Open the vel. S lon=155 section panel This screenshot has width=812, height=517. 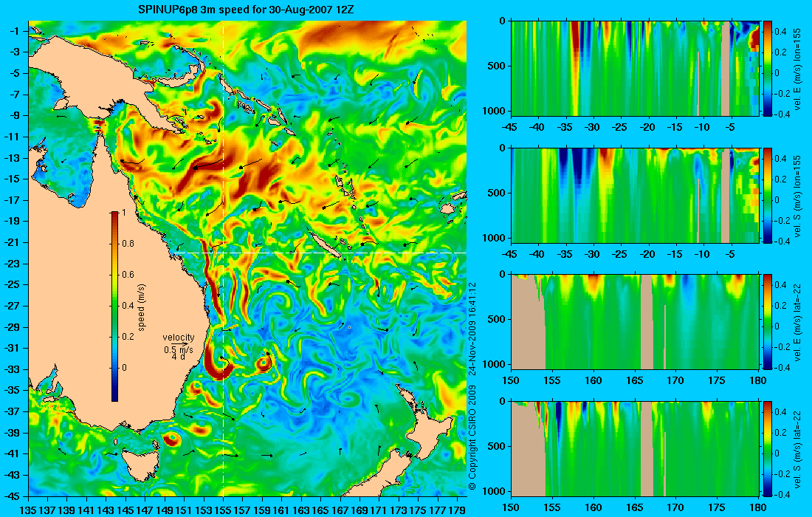click(x=636, y=195)
